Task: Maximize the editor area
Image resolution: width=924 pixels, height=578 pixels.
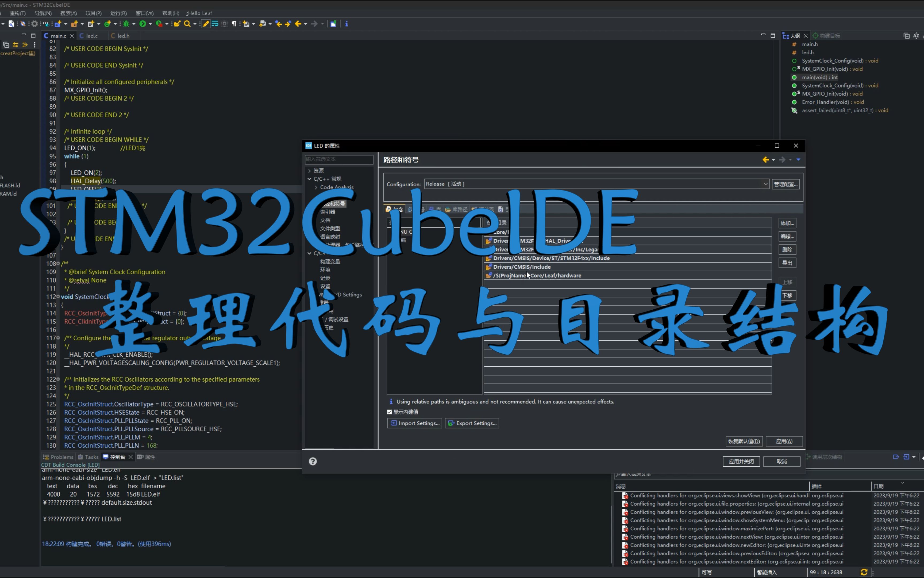Action: (x=773, y=36)
